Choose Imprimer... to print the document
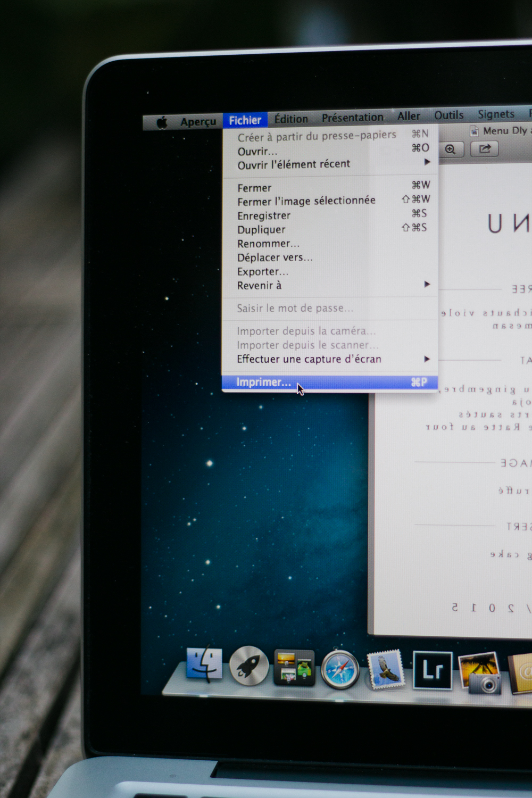This screenshot has height=798, width=532. (330, 382)
